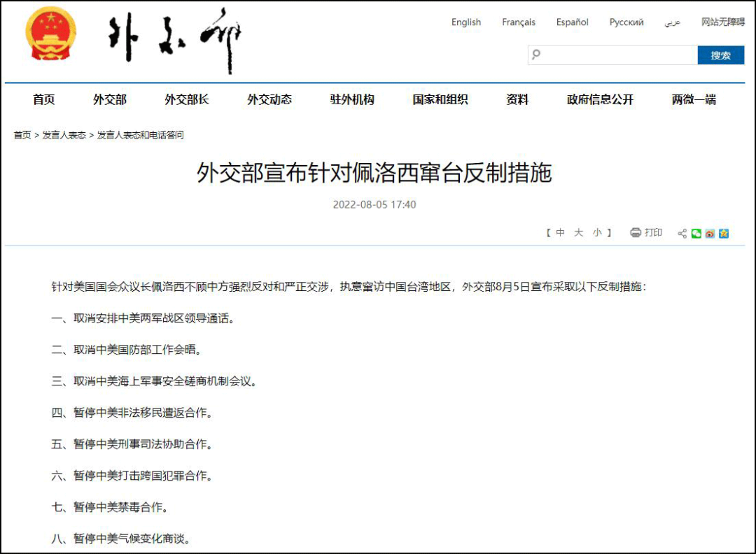Viewport: 756px width, 554px height.
Task: Click line 七、暂停中美禁毒合作
Action: click(109, 507)
